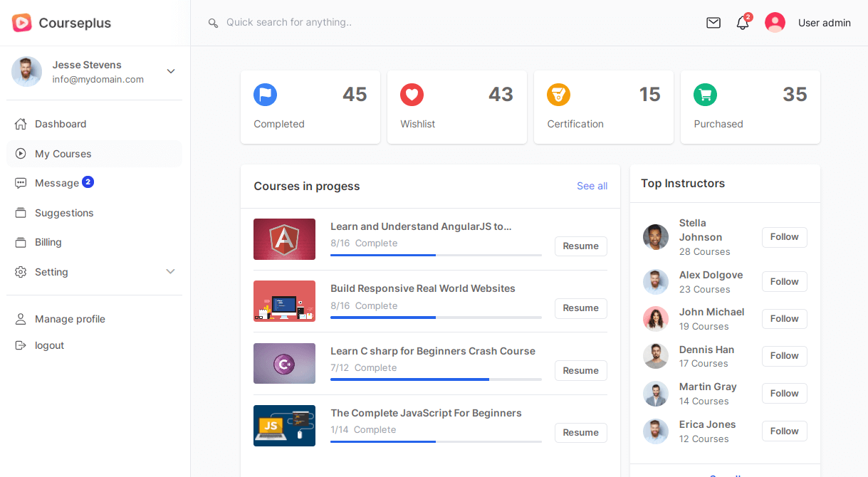Click See all in Courses in progress

tap(592, 186)
